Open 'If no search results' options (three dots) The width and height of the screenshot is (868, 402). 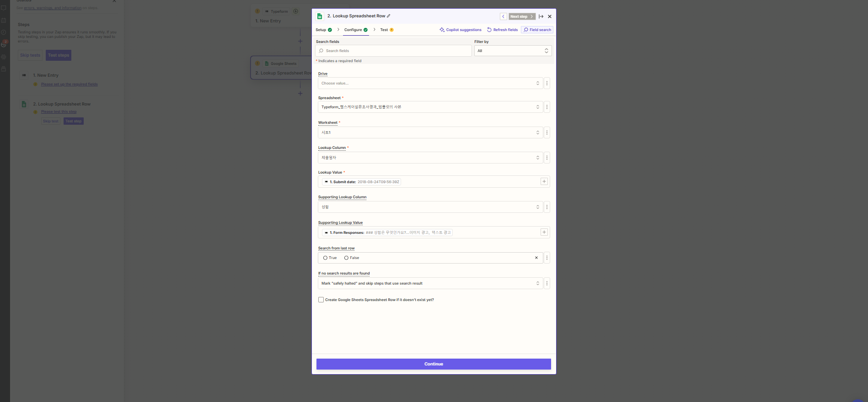(547, 283)
